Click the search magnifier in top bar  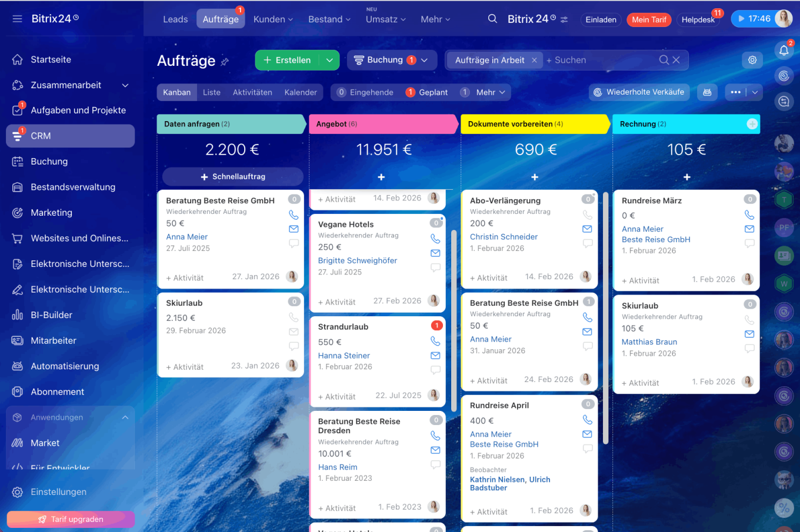[492, 19]
